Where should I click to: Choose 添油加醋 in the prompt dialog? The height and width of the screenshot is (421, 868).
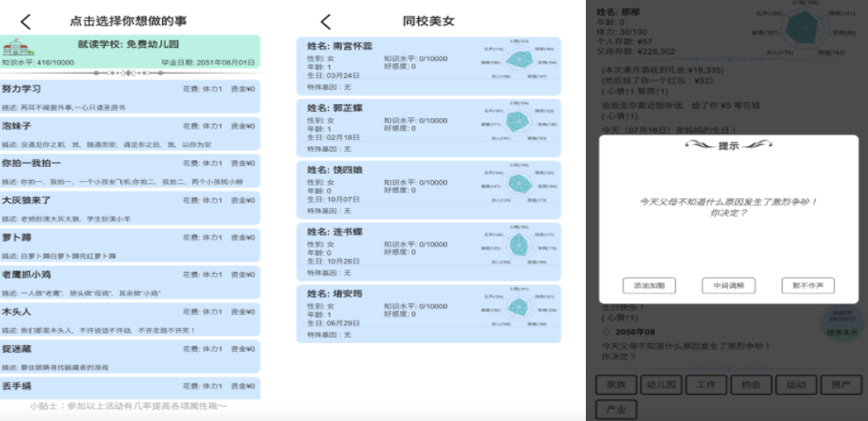click(649, 286)
